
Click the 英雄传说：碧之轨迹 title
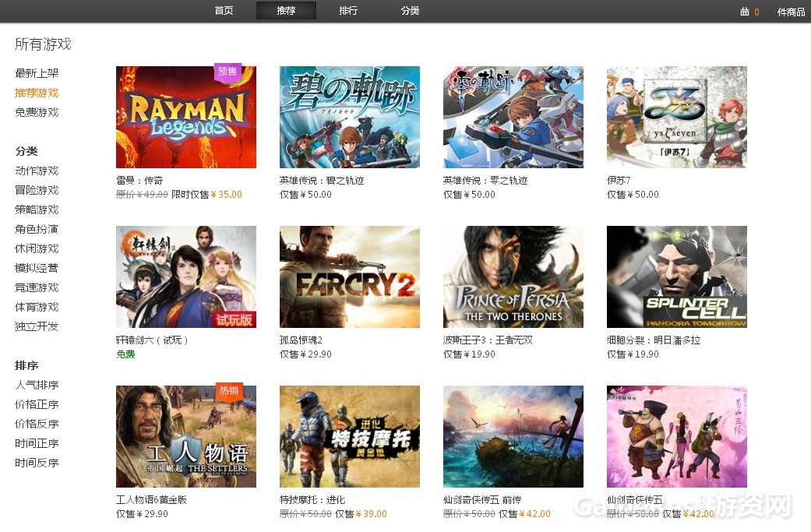click(322, 181)
